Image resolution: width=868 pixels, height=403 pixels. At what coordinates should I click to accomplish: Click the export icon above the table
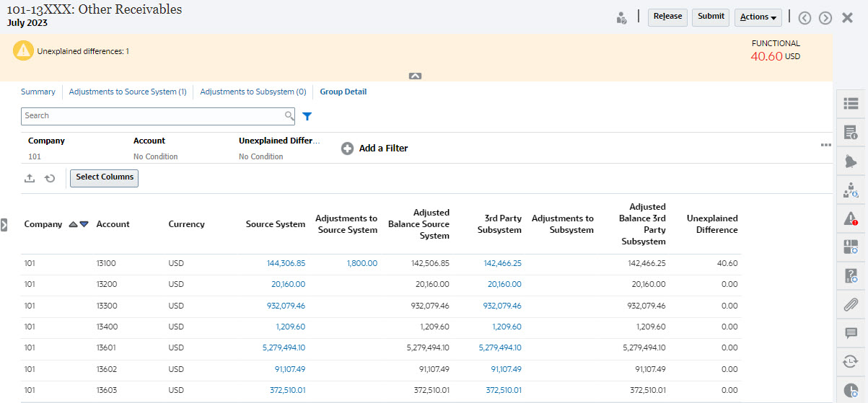[30, 178]
